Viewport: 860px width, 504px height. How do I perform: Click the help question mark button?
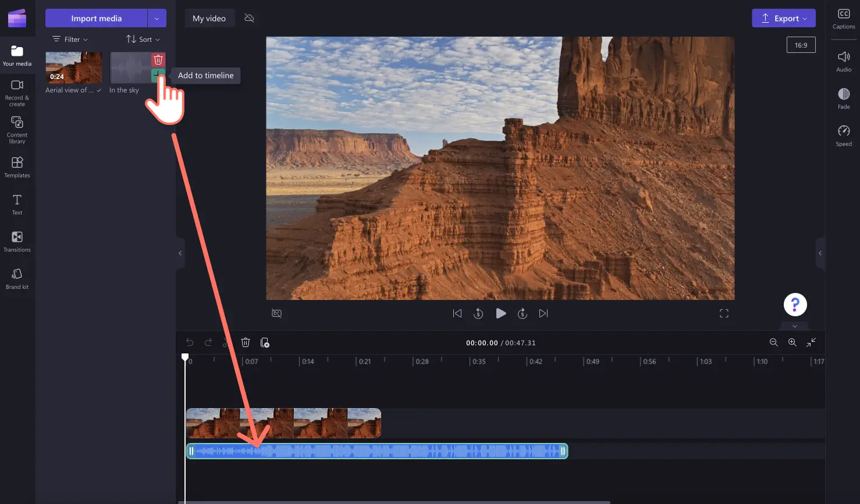tap(795, 305)
